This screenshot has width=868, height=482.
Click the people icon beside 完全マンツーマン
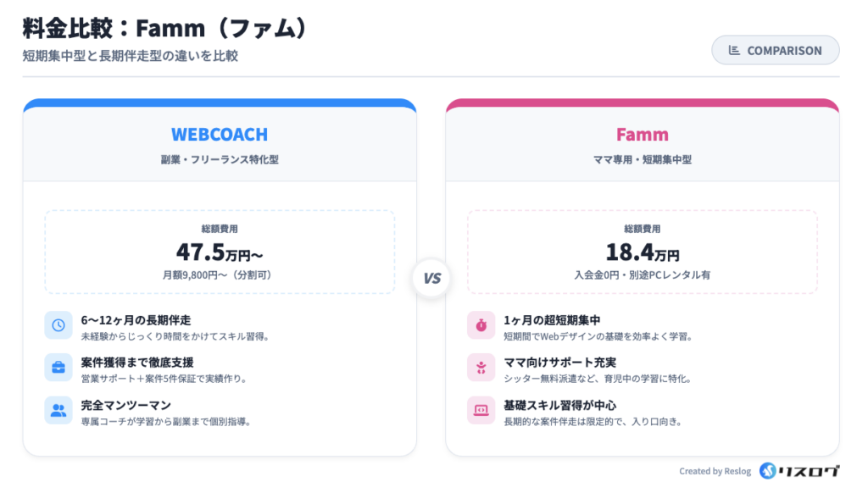(58, 411)
